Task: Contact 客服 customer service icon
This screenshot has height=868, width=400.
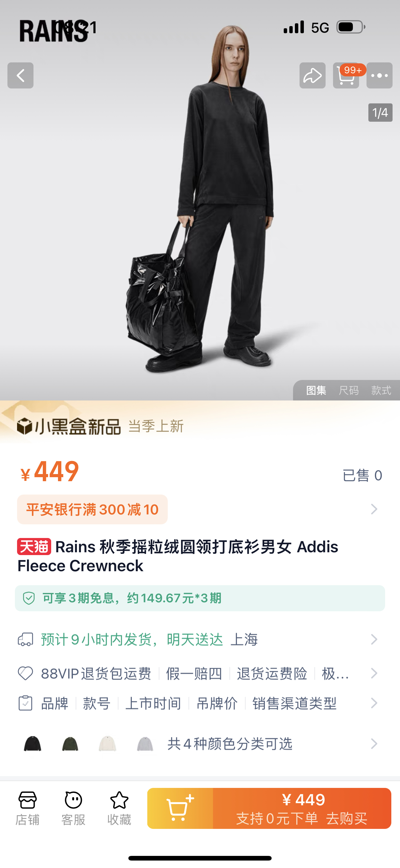Action: coord(73,808)
